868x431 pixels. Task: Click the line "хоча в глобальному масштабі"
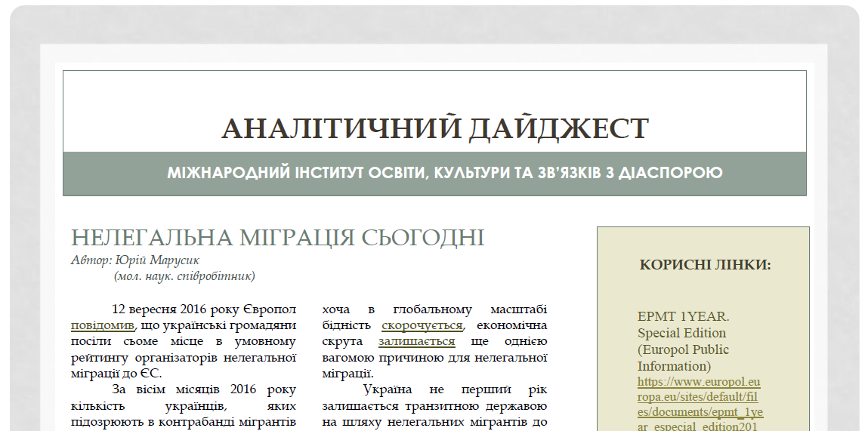[434, 309]
